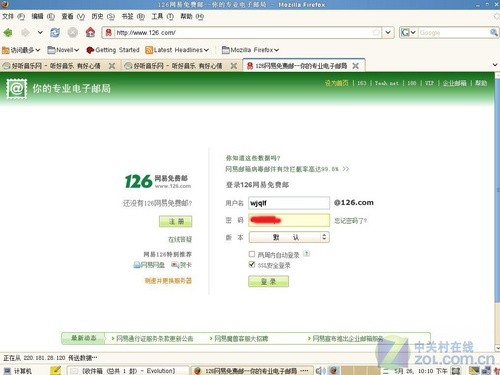Image resolution: width=500 pixels, height=375 pixels.
Task: Open the 书签 (Bookmarks) menu
Action: click(x=133, y=16)
